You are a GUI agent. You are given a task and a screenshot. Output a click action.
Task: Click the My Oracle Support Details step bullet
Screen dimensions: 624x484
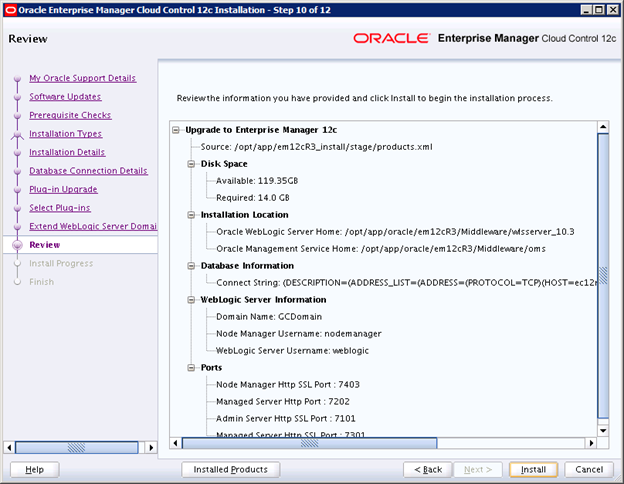coord(17,78)
